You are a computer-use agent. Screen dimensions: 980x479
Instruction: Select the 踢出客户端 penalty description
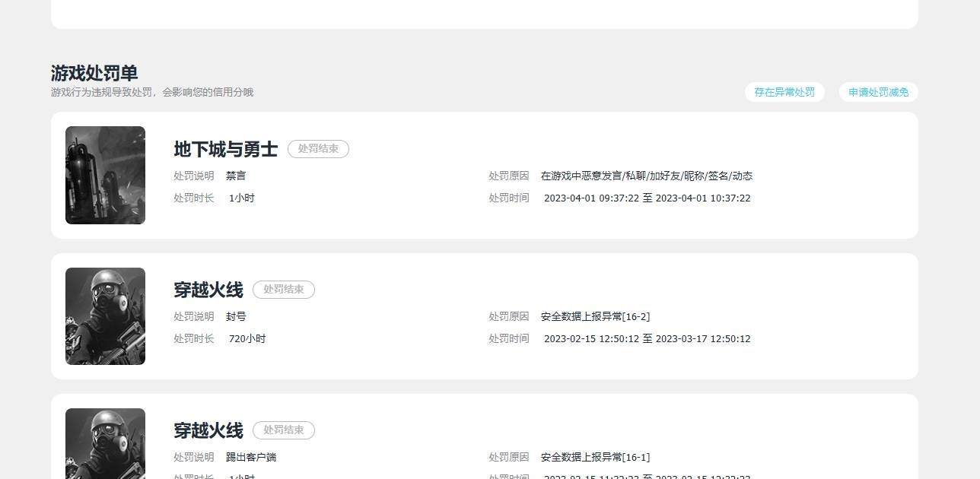pyautogui.click(x=251, y=457)
